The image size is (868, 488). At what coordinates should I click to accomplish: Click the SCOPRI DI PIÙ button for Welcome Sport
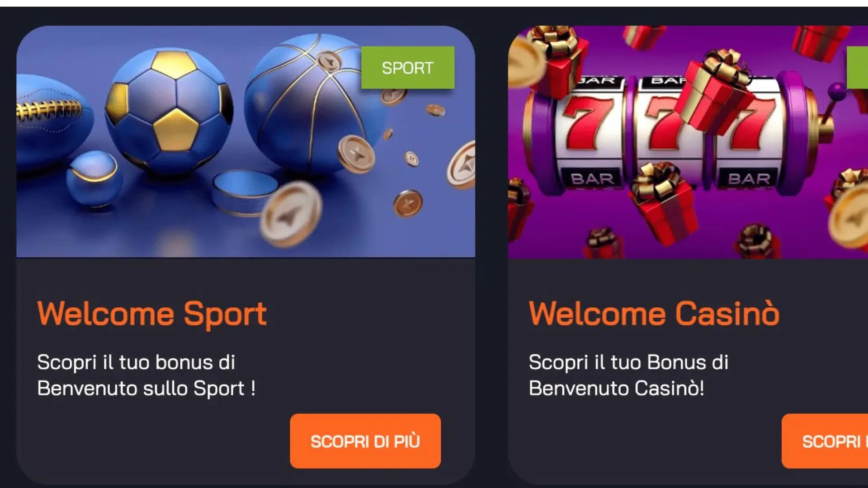pos(365,441)
